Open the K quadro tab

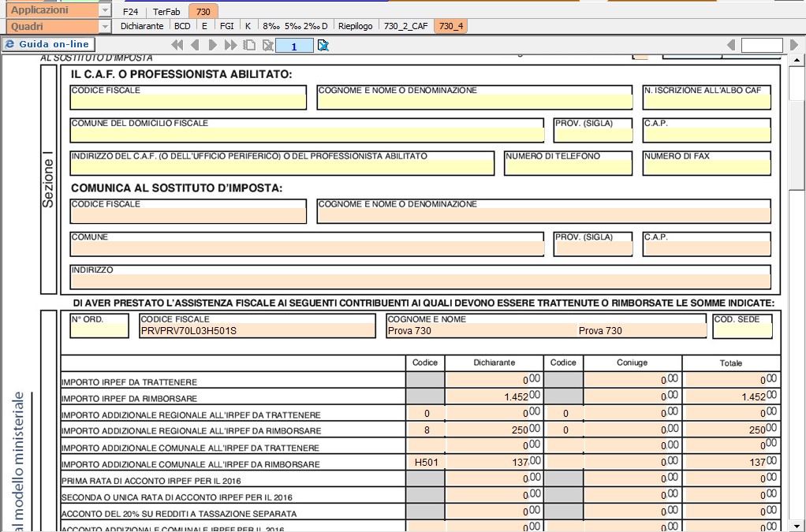pos(248,26)
